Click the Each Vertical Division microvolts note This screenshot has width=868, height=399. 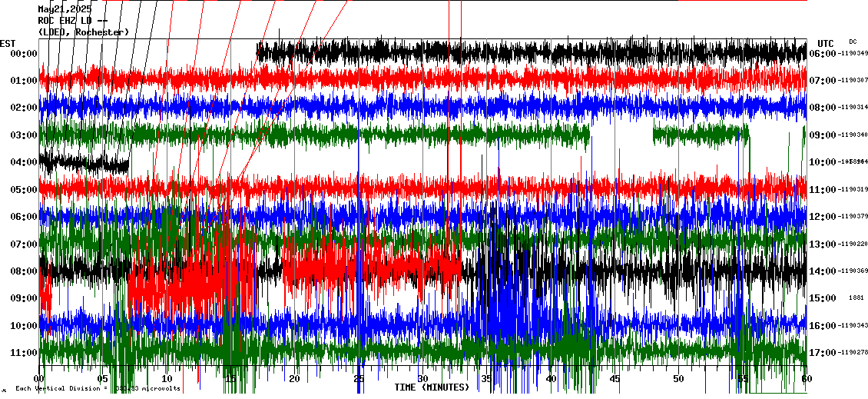(x=98, y=388)
